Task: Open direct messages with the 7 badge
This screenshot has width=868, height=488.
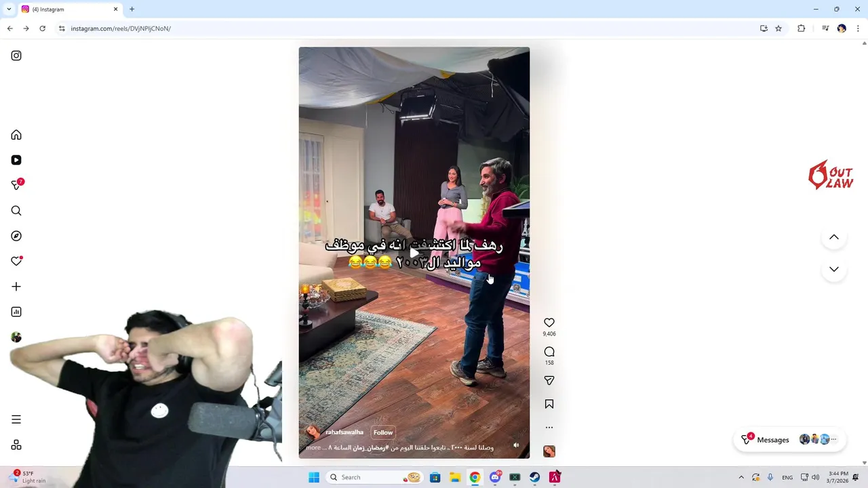Action: pos(16,185)
